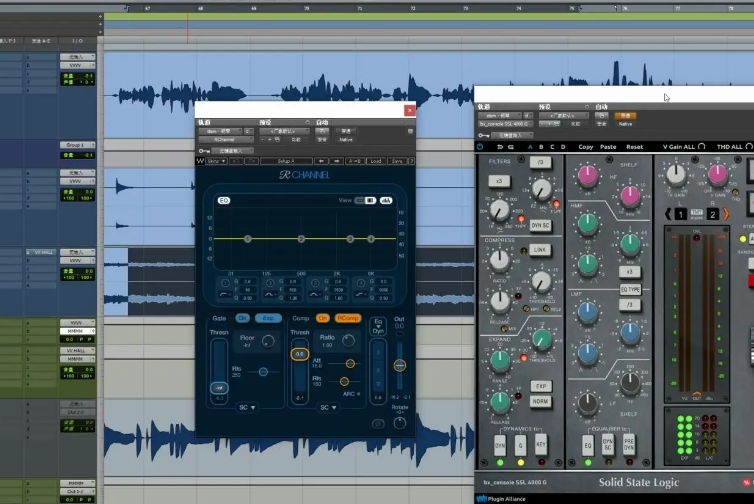Toggle the bx_console plugin power icon
754x504 pixels.
click(480, 147)
